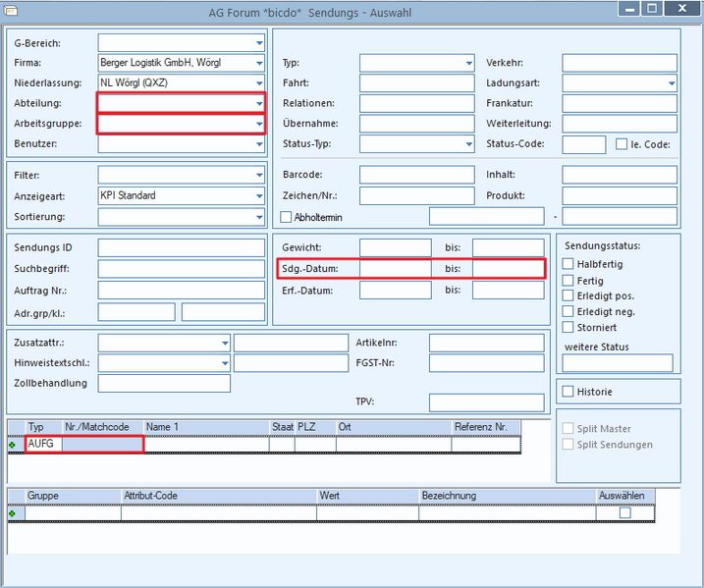Click the Verkehr input field
The width and height of the screenshot is (704, 588).
(620, 63)
